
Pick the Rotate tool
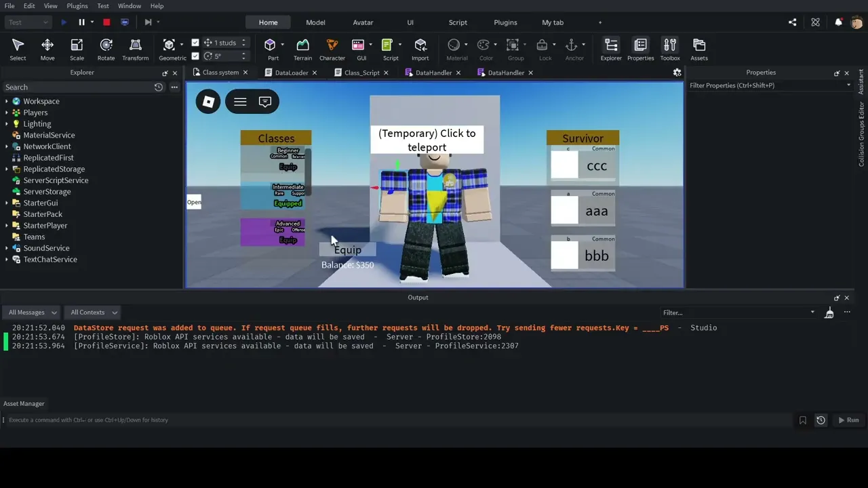pos(106,49)
